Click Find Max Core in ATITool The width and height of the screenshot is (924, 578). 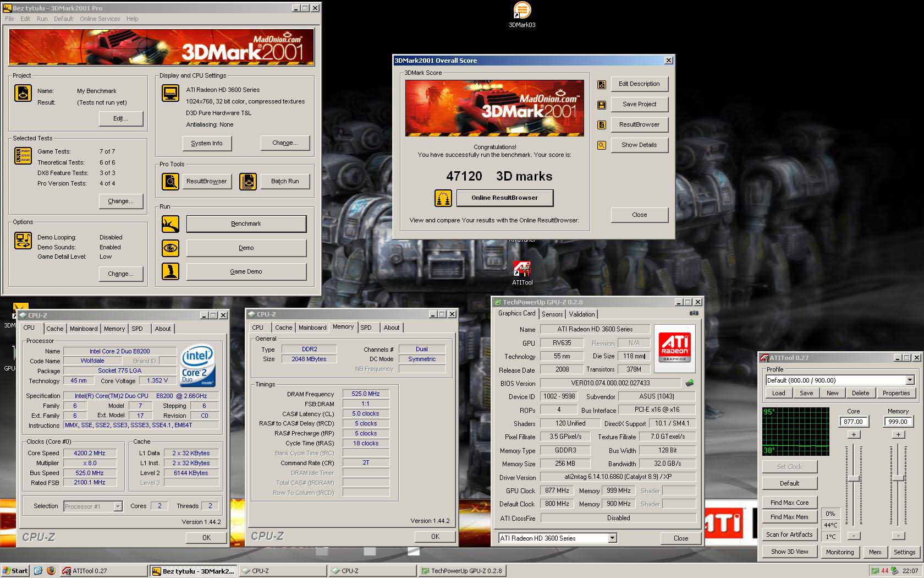(x=789, y=503)
